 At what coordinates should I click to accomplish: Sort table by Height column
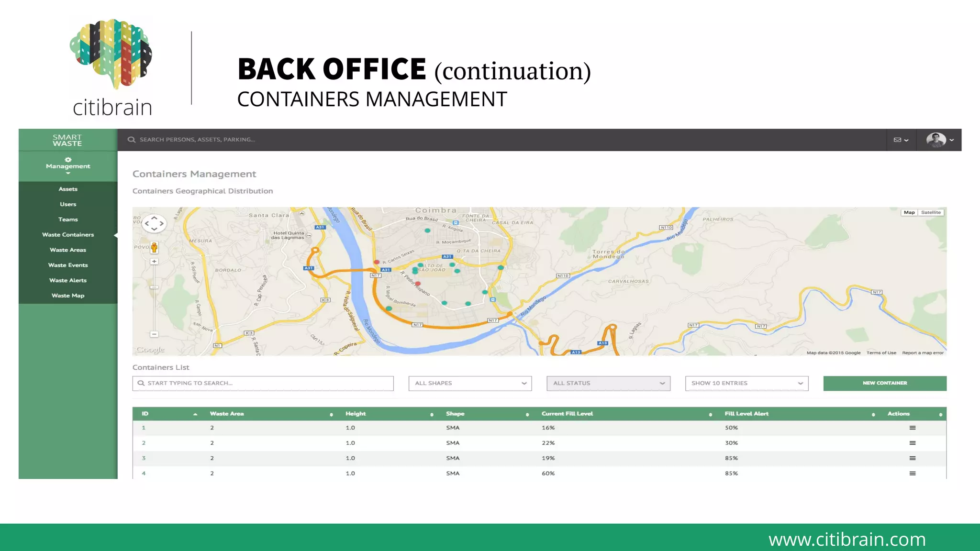(x=432, y=414)
